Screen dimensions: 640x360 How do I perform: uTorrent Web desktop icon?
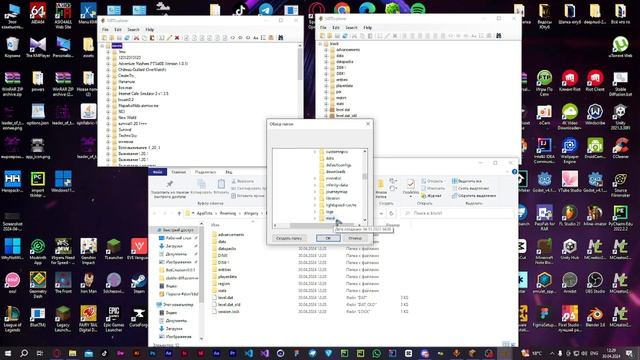click(x=620, y=46)
